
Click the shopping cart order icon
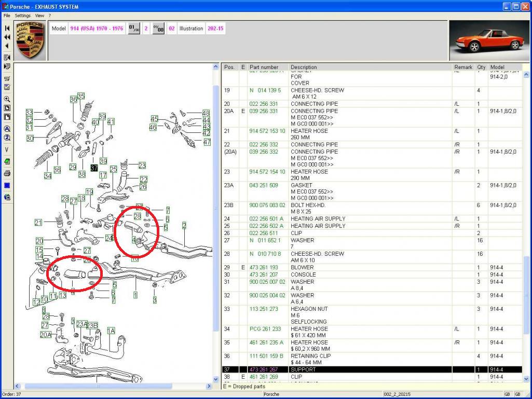tap(7, 78)
